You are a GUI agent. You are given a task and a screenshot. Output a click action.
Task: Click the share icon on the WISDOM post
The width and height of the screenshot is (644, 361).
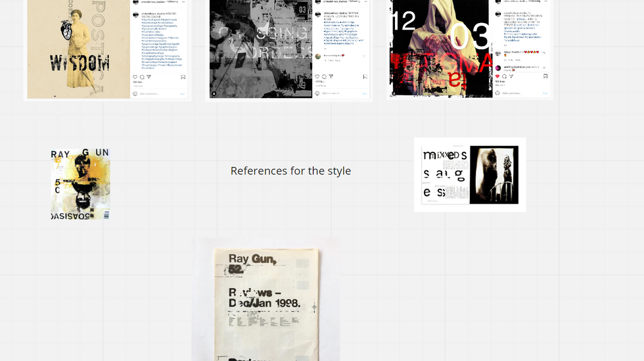click(149, 77)
